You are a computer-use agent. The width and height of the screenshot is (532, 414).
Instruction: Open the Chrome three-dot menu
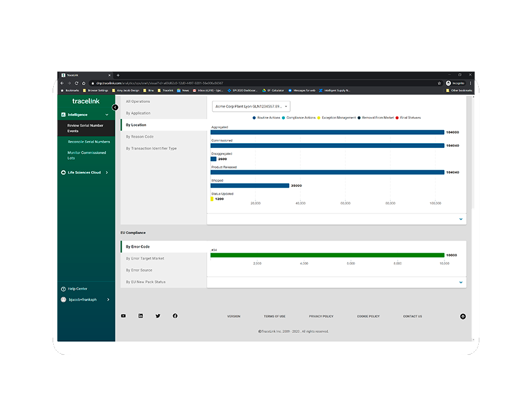point(471,83)
